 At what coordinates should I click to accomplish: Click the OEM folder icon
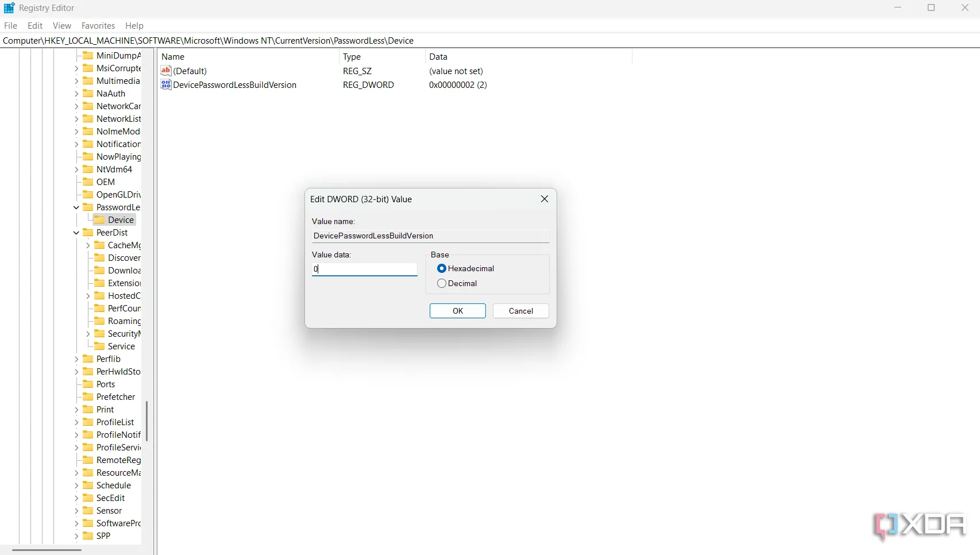pyautogui.click(x=88, y=182)
